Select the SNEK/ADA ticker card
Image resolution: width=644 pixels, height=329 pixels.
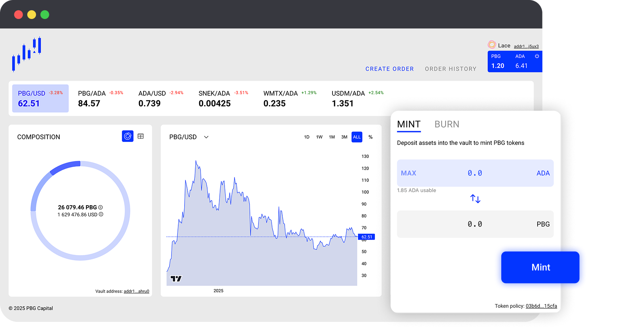[x=223, y=98]
